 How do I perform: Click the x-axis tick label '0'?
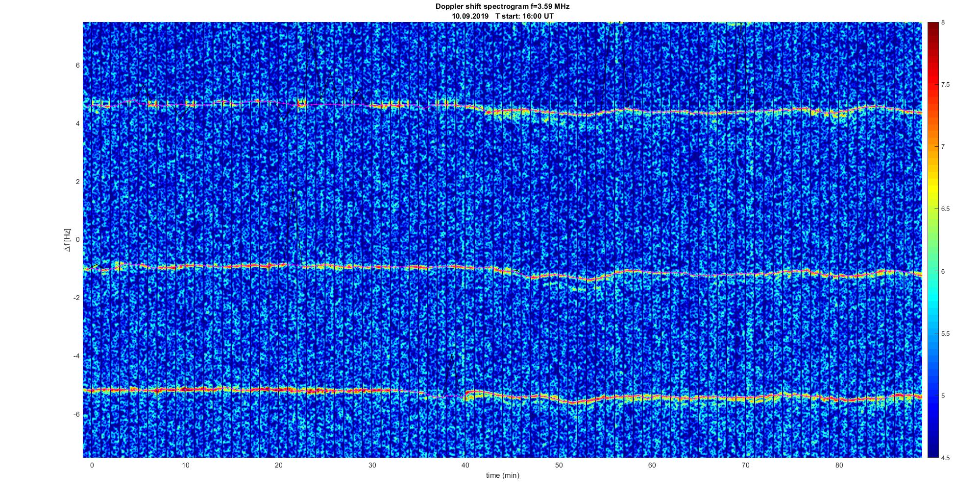click(92, 465)
